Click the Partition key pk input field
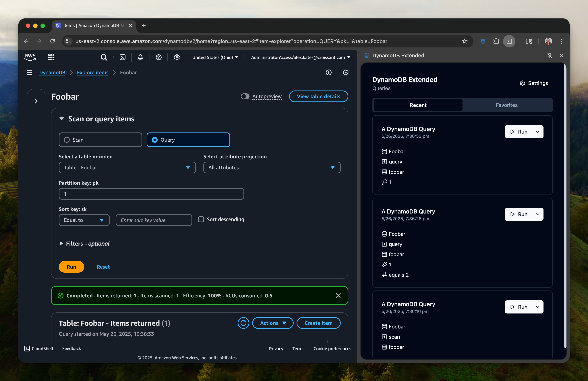The image size is (588, 381). click(x=151, y=194)
